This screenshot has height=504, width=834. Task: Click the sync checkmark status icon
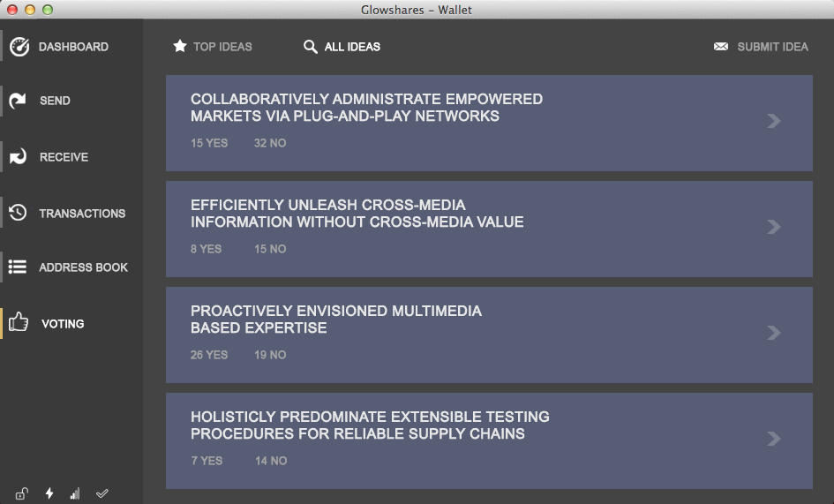coord(102,493)
